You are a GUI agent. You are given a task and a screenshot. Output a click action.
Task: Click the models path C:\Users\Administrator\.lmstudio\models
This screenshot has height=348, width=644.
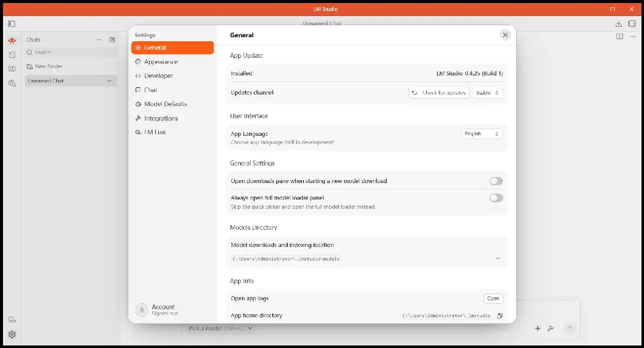(x=286, y=259)
